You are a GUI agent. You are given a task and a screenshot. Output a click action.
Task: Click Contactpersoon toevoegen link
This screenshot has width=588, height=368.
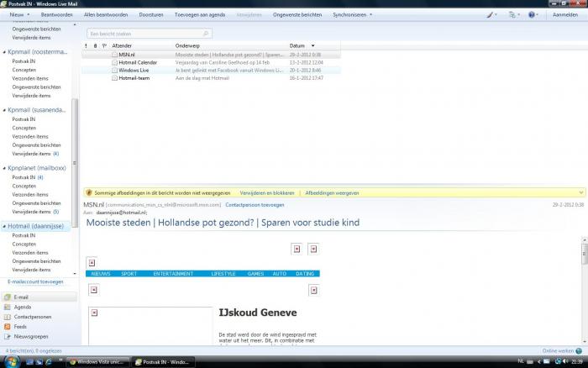tap(255, 205)
